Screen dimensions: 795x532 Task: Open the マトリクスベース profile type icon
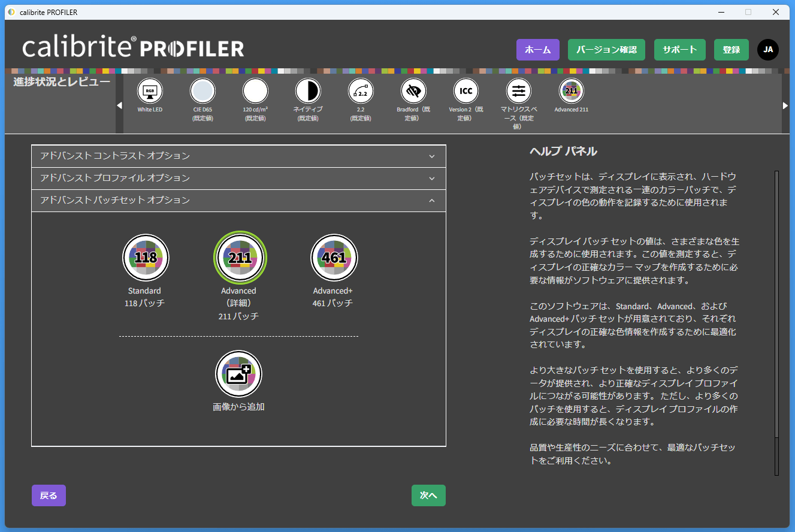(x=519, y=92)
